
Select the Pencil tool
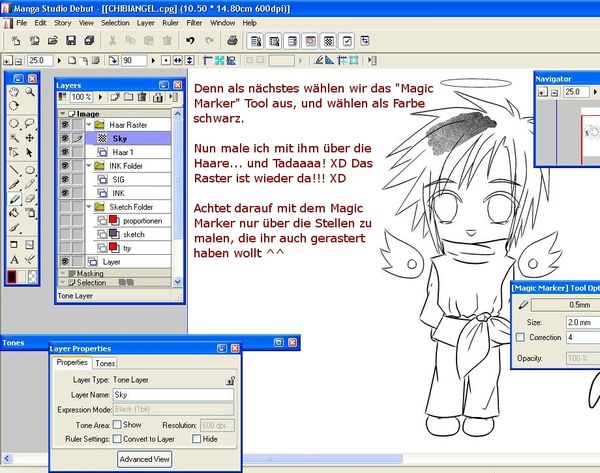click(x=30, y=184)
